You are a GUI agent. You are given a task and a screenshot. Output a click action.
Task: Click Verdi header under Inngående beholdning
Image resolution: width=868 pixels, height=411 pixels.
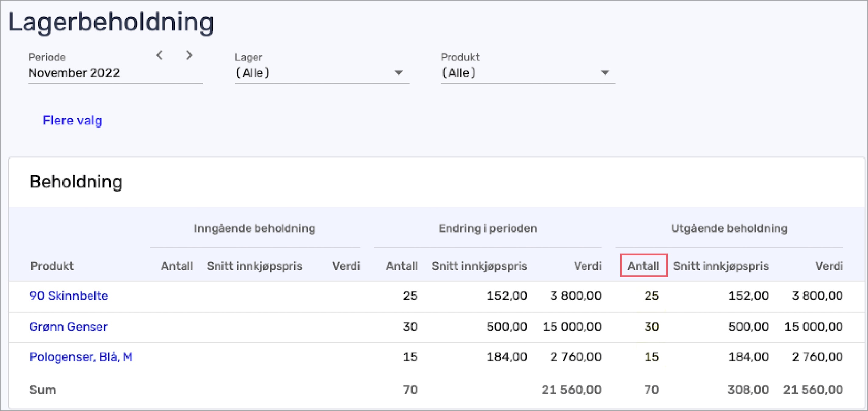click(x=346, y=266)
